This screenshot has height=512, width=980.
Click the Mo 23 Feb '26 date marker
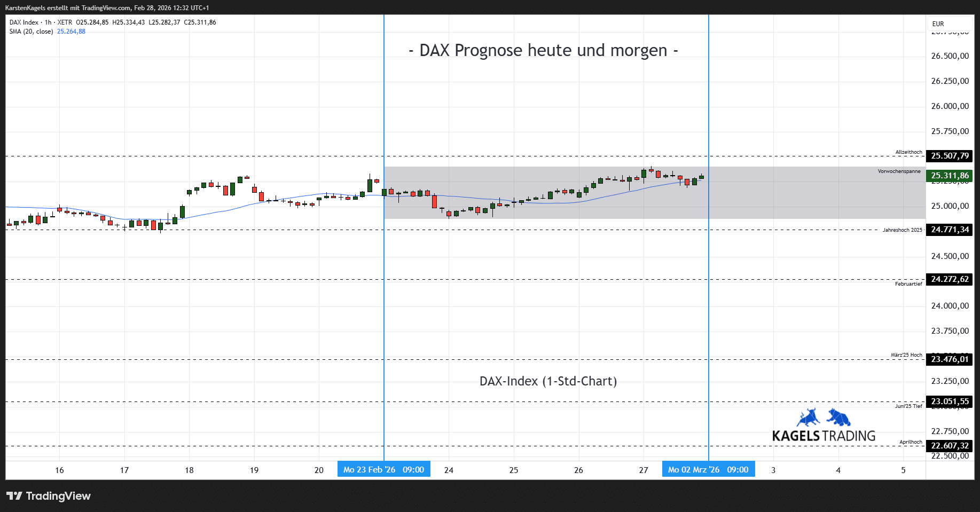pyautogui.click(x=383, y=470)
